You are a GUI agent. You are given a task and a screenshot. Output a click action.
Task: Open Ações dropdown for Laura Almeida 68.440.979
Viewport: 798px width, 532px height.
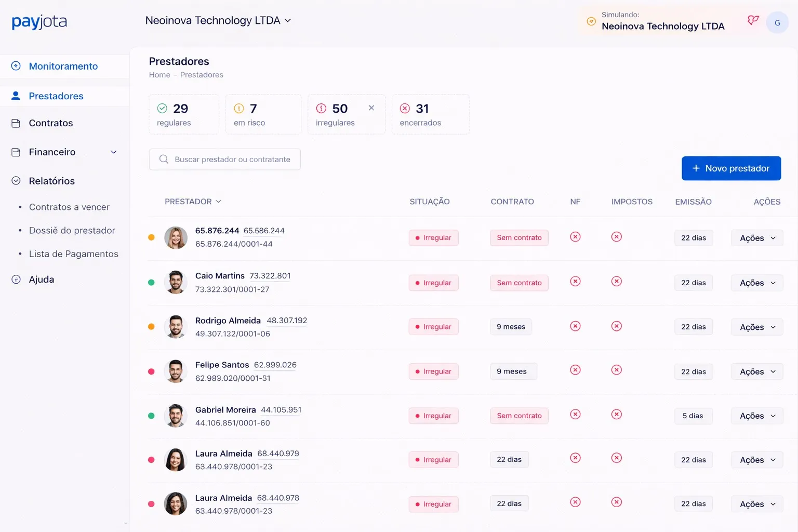tap(757, 460)
